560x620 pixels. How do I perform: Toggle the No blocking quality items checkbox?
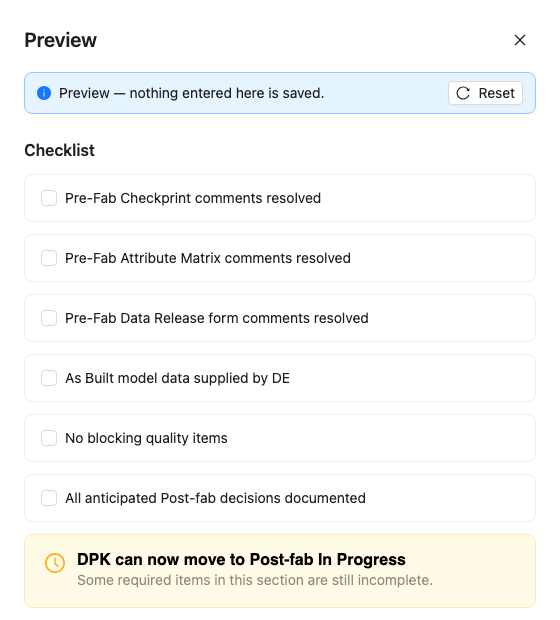tap(49, 438)
